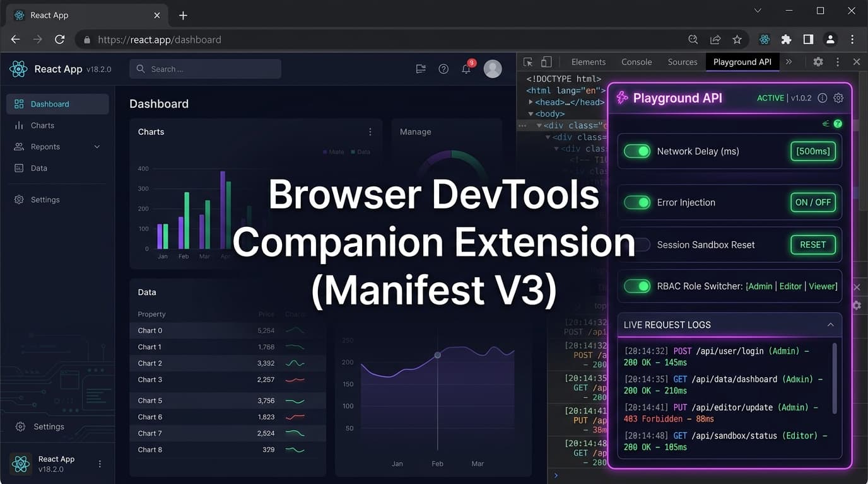Viewport: 868px width, 484px height.
Task: Open Settings below Data in sidebar
Action: [x=57, y=200]
